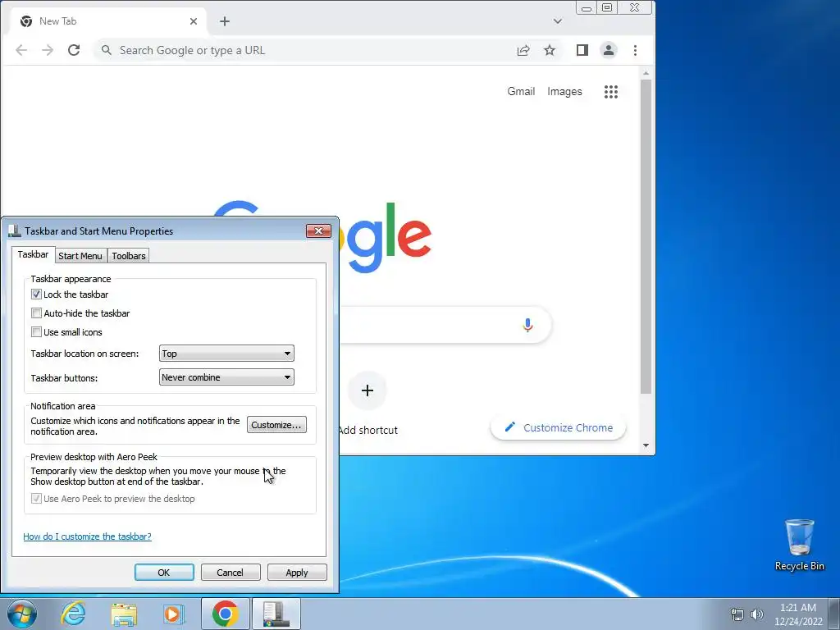Switch to the Start Menu tab
This screenshot has height=630, width=840.
point(80,256)
